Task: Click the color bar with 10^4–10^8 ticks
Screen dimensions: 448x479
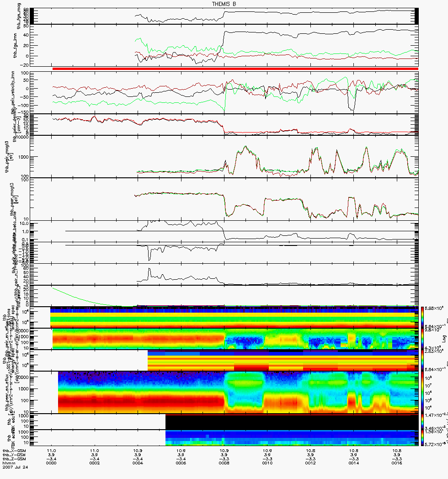Action: coord(422,392)
